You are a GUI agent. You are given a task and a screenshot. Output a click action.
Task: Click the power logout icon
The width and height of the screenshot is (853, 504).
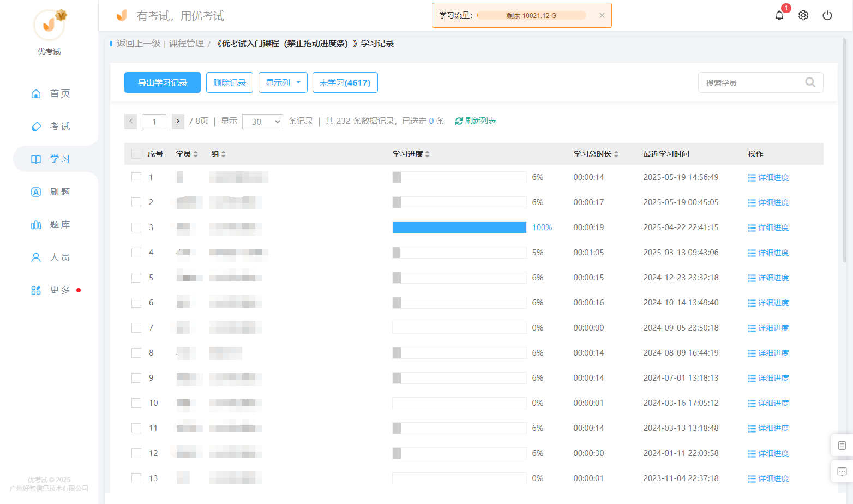[827, 15]
